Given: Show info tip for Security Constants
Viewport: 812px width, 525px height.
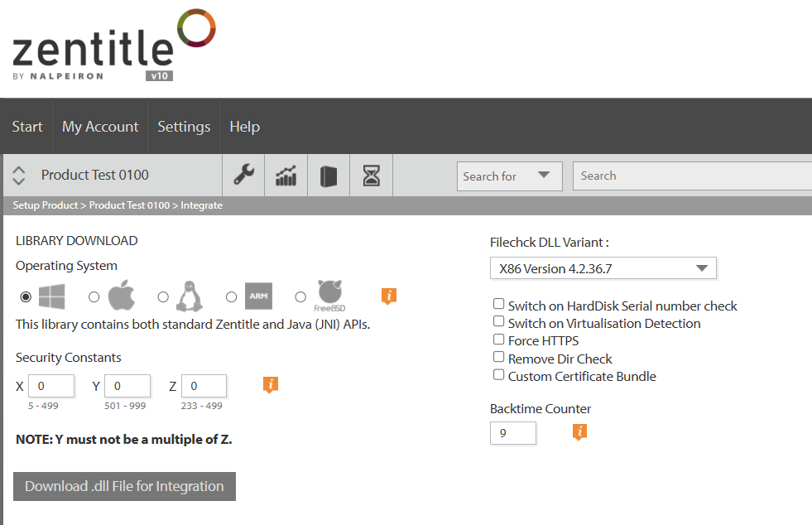Looking at the screenshot, I should (x=271, y=384).
